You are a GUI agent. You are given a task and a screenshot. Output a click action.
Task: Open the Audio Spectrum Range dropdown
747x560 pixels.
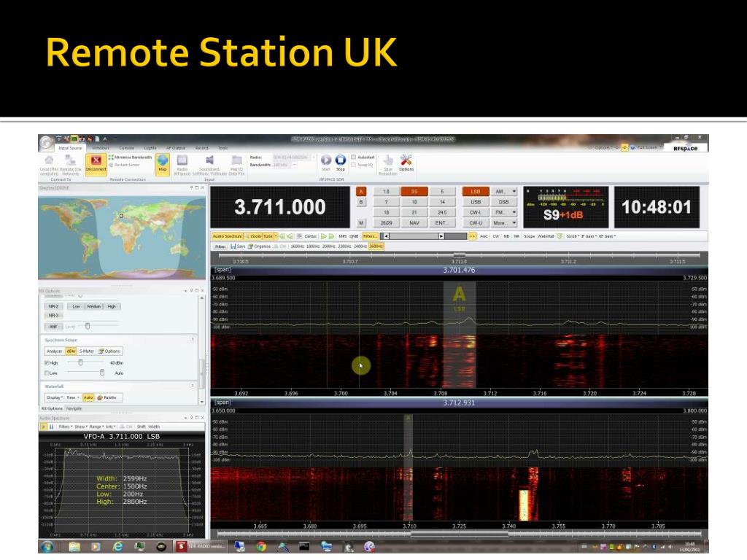tap(96, 427)
